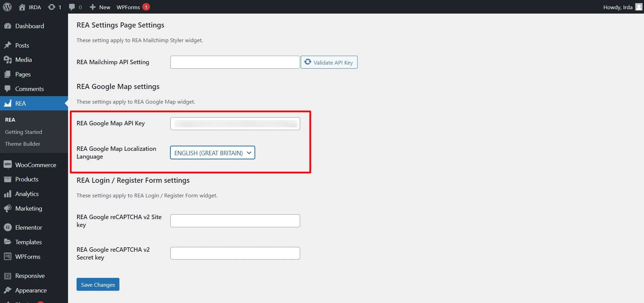Viewport: 644px width, 303px height.
Task: Click 'REA Settings Page Settings' heading
Action: click(x=120, y=25)
